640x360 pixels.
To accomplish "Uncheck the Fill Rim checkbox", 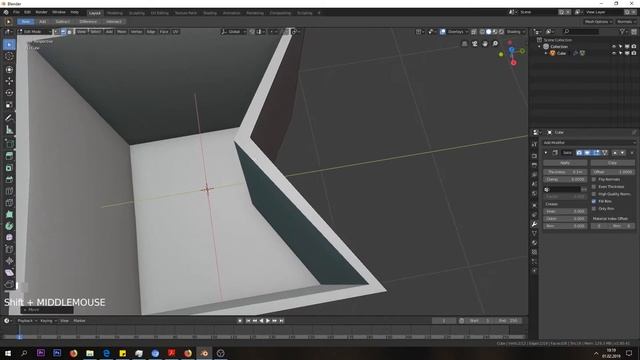I will [594, 201].
